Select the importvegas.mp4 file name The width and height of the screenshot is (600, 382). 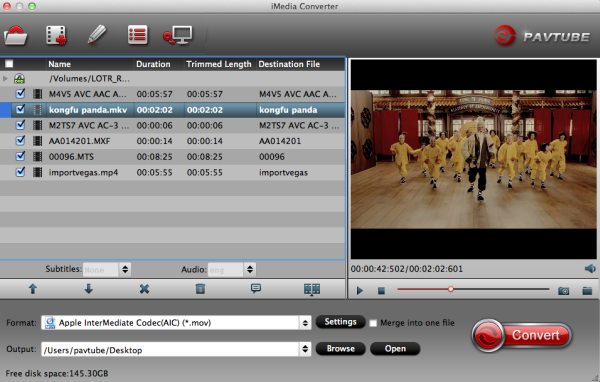pos(83,173)
